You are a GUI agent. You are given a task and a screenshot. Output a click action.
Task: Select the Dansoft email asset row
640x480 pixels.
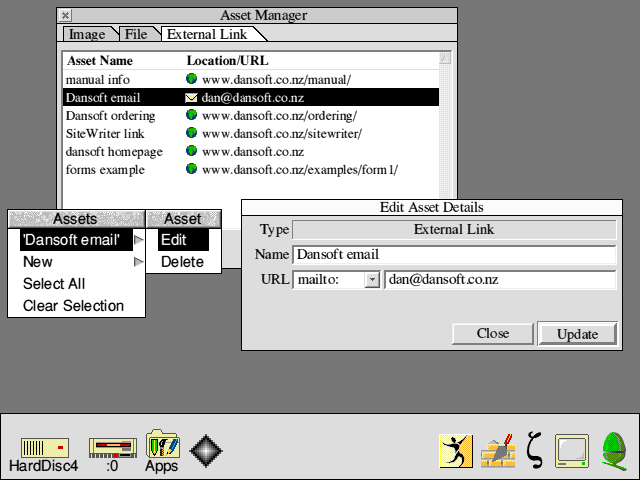[251, 97]
